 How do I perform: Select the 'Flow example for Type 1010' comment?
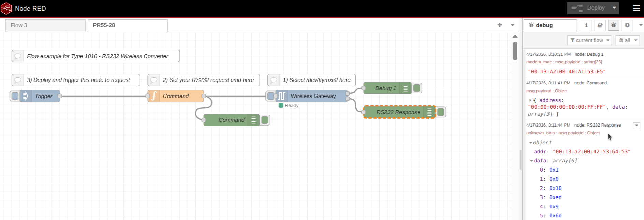(96, 56)
